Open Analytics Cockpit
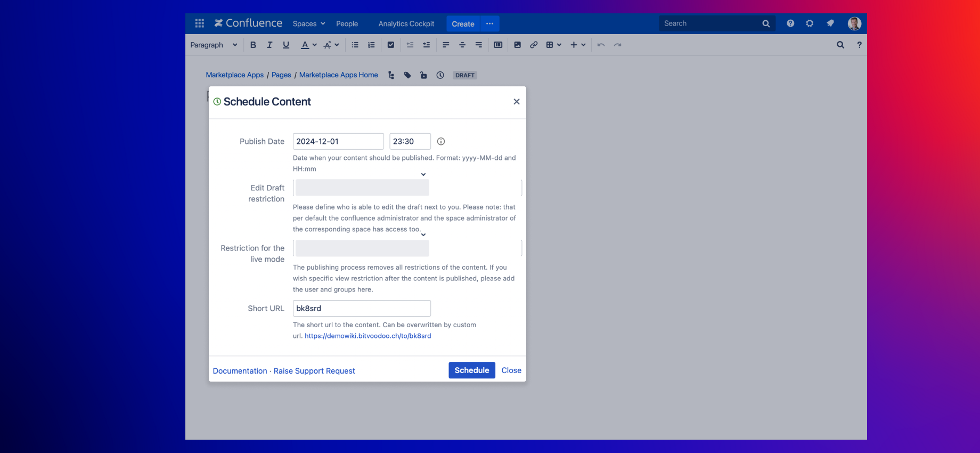The width and height of the screenshot is (980, 453). (x=406, y=23)
